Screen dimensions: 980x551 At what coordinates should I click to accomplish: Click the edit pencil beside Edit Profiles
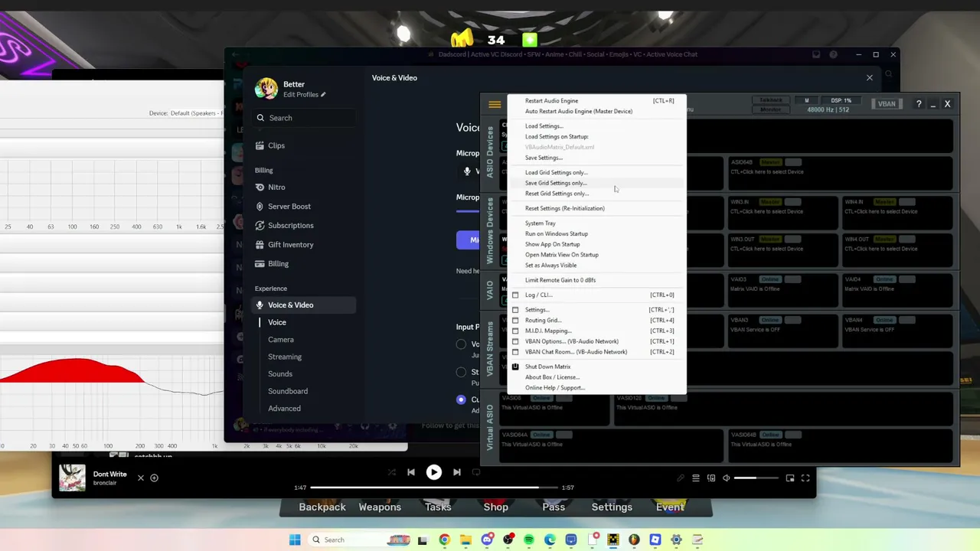pos(323,95)
